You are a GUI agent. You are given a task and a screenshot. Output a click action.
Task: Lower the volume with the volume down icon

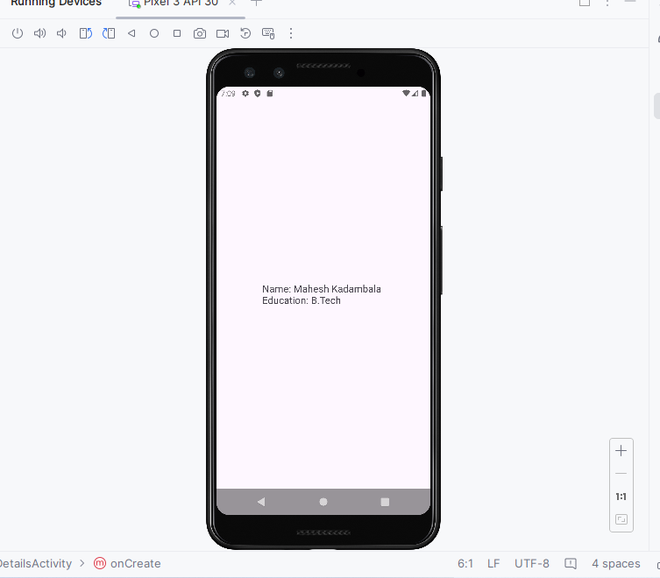(62, 33)
